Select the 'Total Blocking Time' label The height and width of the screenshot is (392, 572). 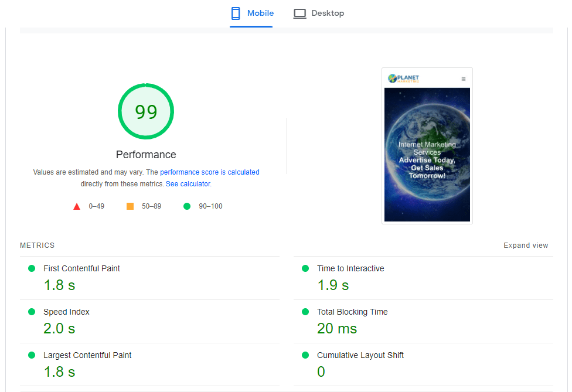click(352, 312)
